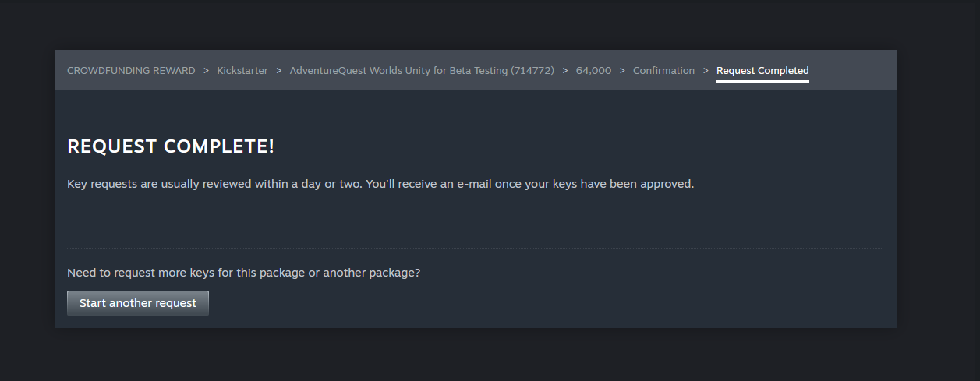The image size is (980, 381).
Task: Click the arrow separator after 64,000
Action: pos(622,71)
